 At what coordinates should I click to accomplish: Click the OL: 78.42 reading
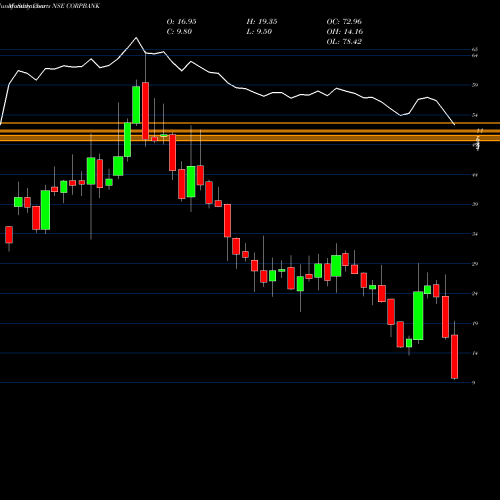pyautogui.click(x=344, y=42)
